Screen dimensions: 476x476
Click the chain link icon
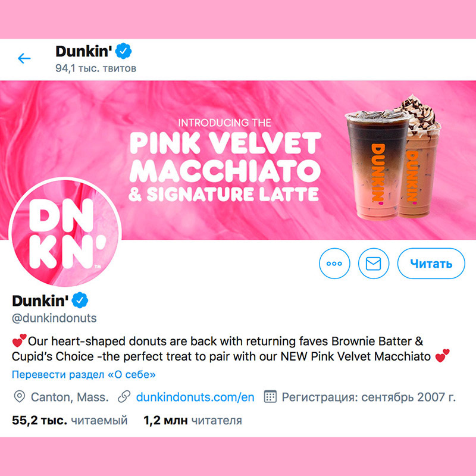pos(124,397)
